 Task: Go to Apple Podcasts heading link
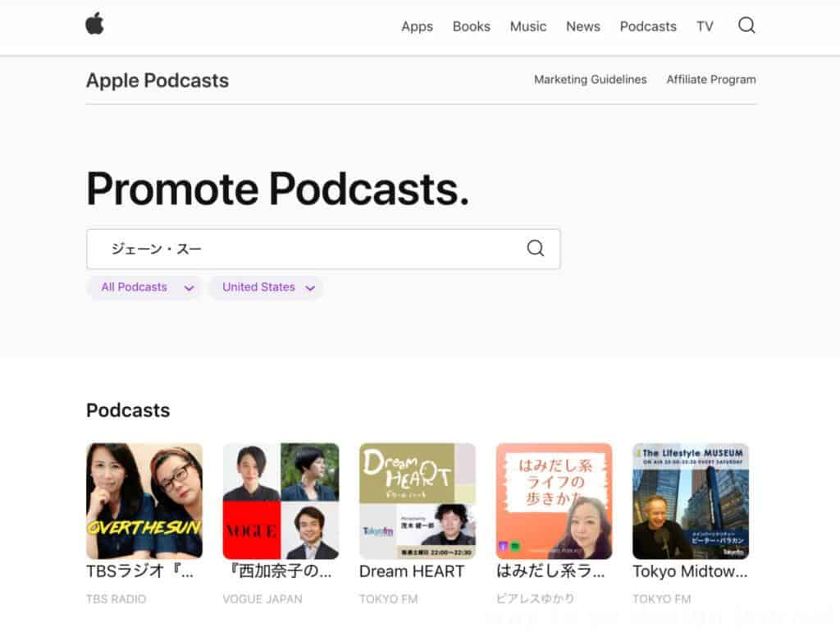[157, 80]
